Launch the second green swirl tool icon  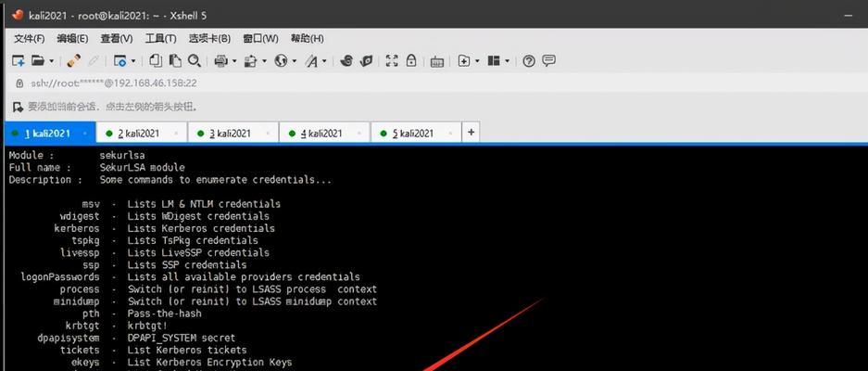366,61
